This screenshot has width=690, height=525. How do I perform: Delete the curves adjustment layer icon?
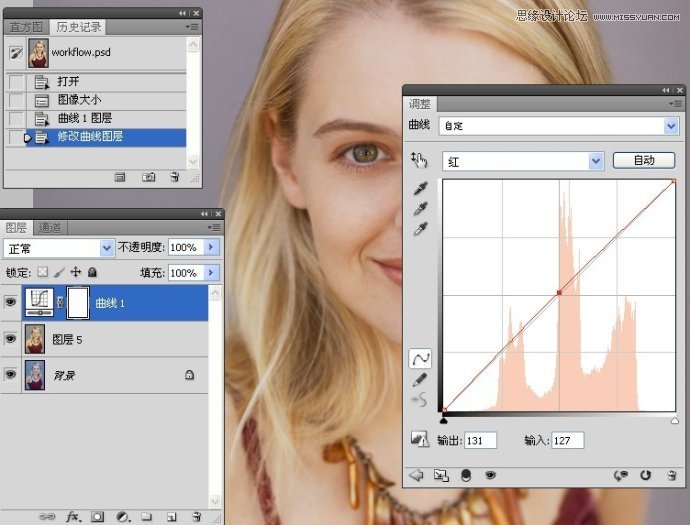click(672, 475)
